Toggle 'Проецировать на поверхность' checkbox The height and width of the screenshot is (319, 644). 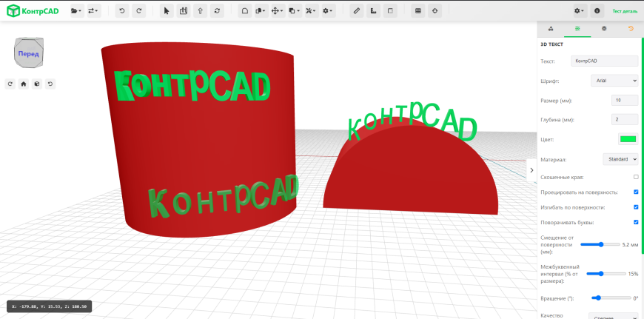(x=636, y=192)
